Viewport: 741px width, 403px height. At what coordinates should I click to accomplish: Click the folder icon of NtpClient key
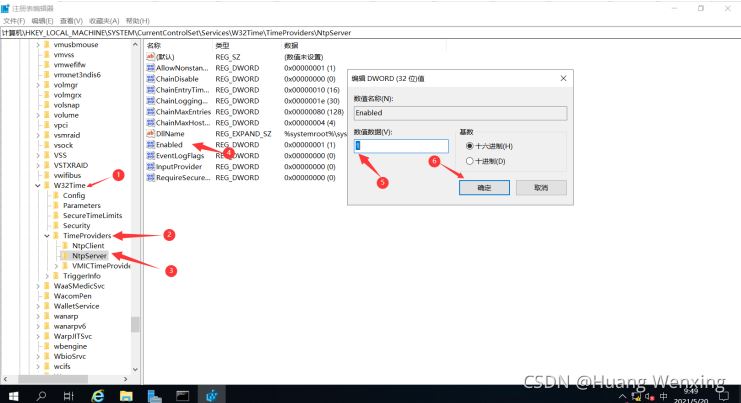tap(65, 246)
